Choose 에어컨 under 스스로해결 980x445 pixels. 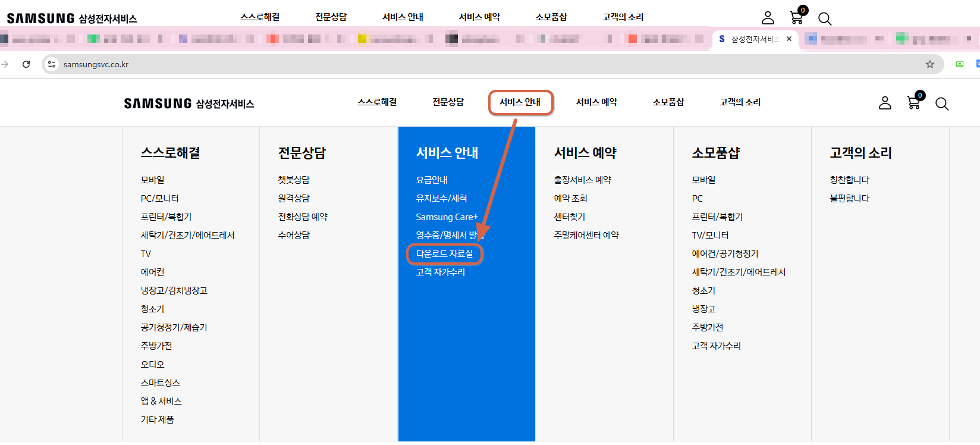point(152,272)
